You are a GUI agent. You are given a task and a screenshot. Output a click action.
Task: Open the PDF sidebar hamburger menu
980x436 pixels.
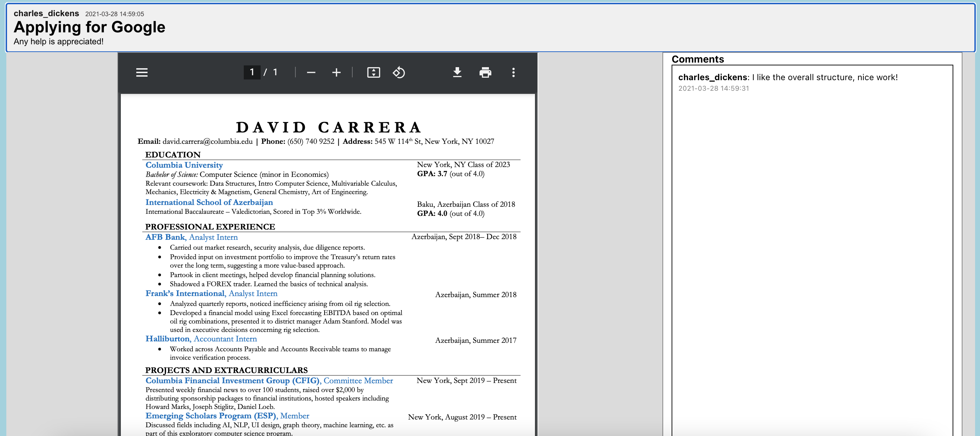(142, 72)
